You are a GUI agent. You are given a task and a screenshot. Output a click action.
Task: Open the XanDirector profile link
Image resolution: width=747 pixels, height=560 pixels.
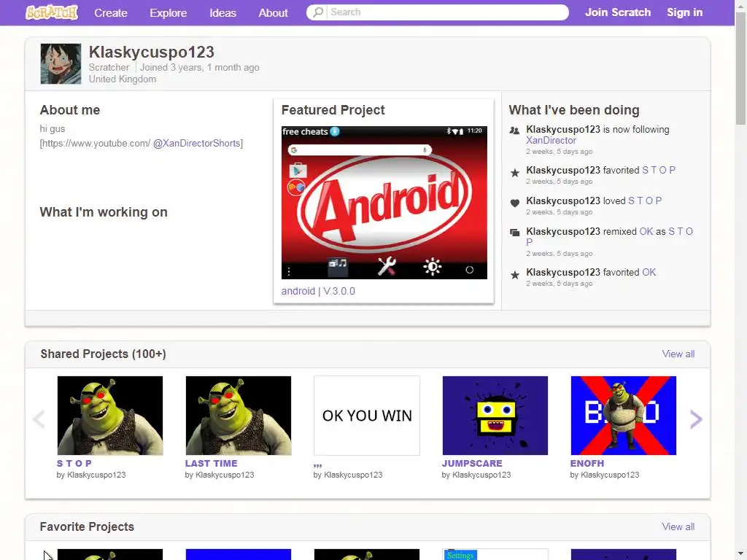[551, 141]
